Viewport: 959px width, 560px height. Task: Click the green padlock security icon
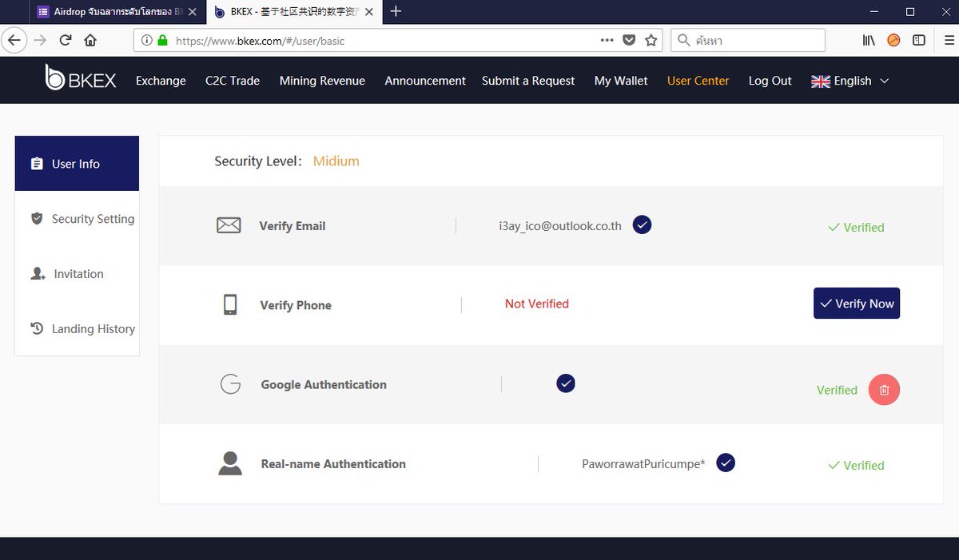point(163,40)
